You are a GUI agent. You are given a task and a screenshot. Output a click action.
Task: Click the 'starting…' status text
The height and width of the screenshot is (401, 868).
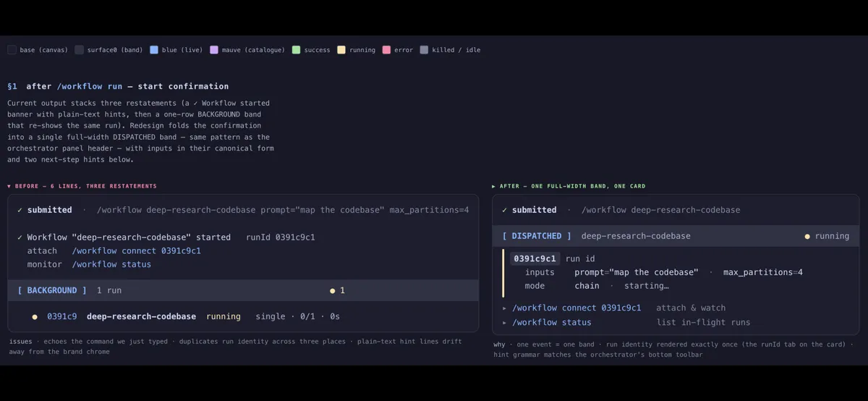(647, 286)
